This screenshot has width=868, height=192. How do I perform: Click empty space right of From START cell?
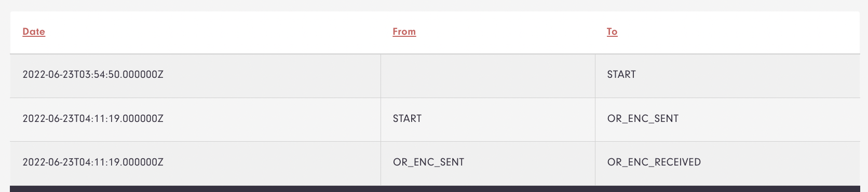click(x=508, y=119)
